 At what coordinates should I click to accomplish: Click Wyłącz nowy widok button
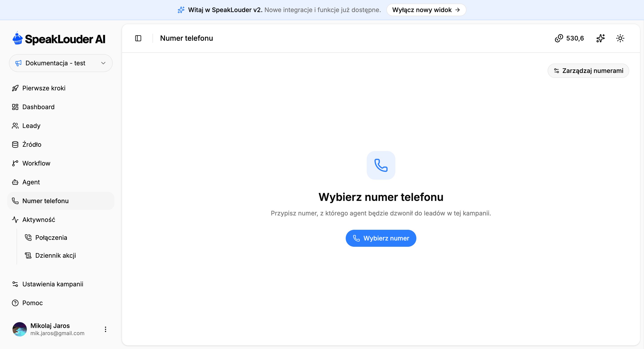coord(426,10)
